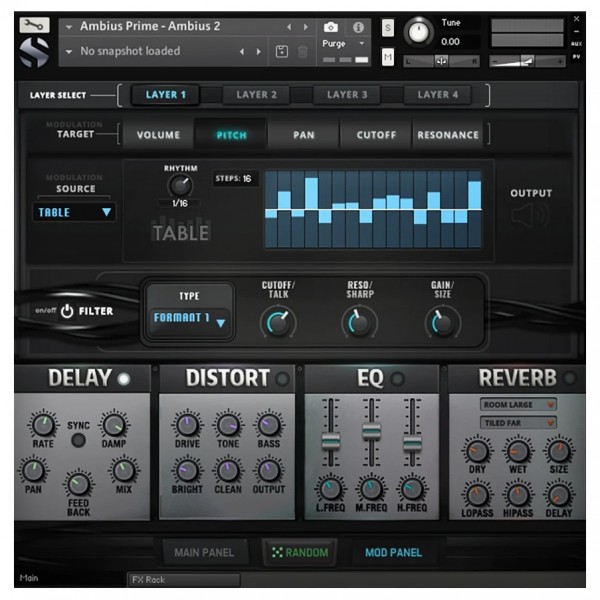Click the Delay Rate knob
600x600 pixels.
point(43,425)
